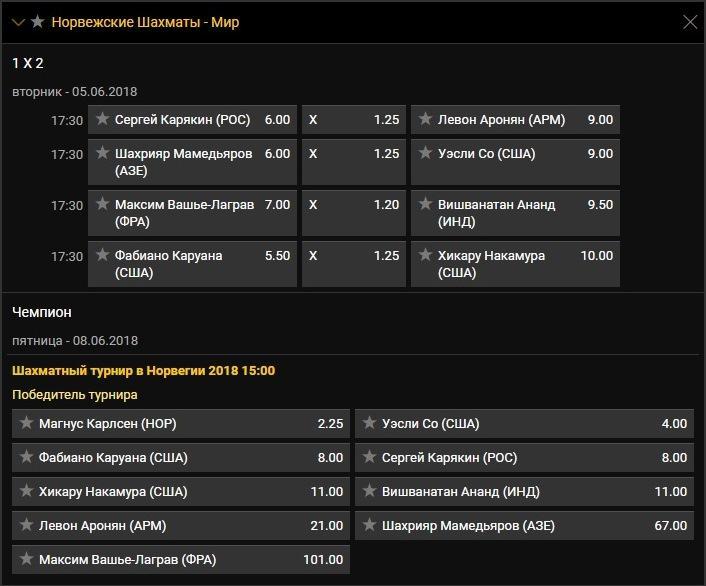
Task: Choose Шахрияр Мамедьяров winner at 67.00
Action: [x=524, y=526]
